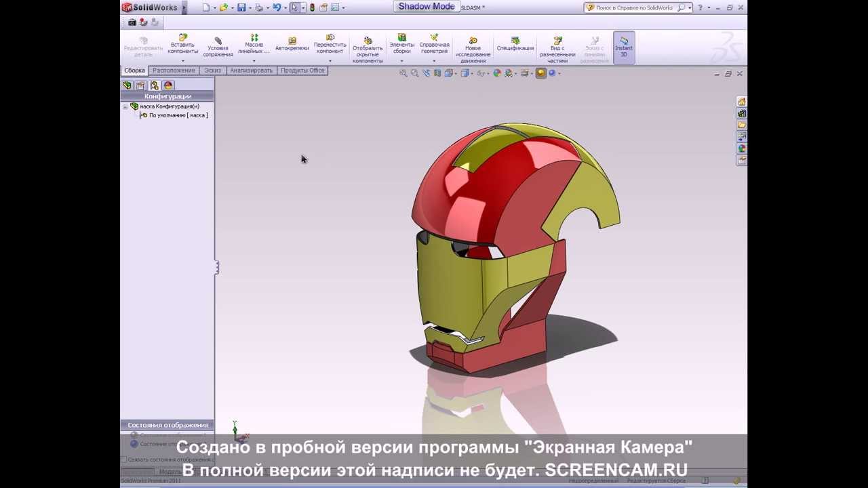Open the task pane file explorer folder icon
This screenshot has width=868, height=488.
742,125
